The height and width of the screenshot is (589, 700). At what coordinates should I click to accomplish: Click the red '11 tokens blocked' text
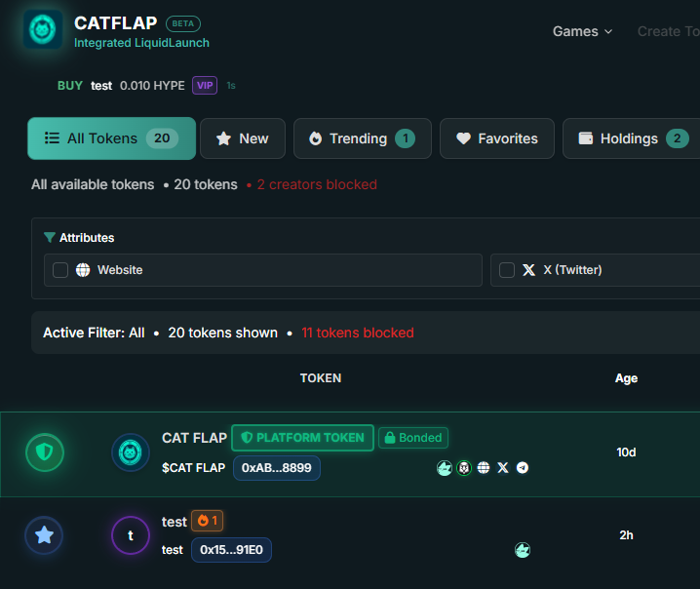pos(358,333)
